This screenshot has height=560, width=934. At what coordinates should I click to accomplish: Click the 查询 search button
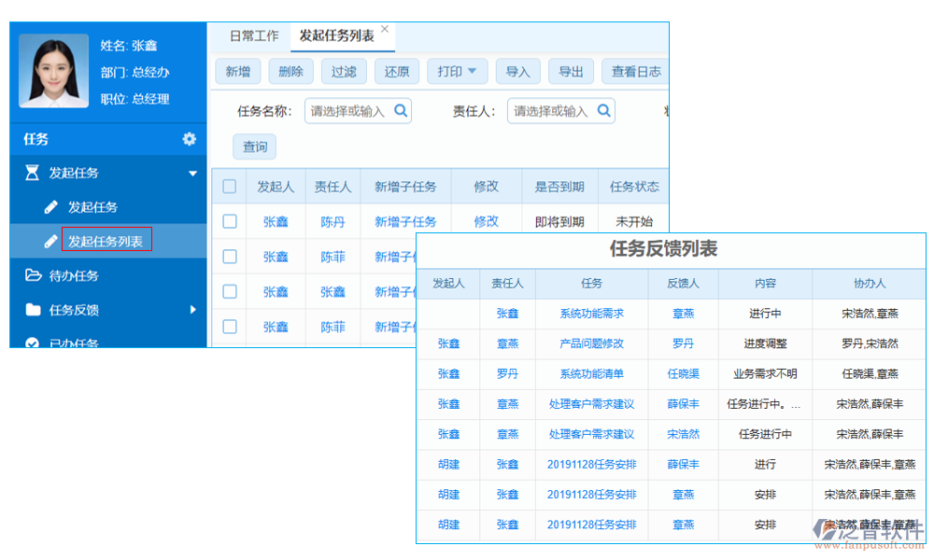coord(253,146)
